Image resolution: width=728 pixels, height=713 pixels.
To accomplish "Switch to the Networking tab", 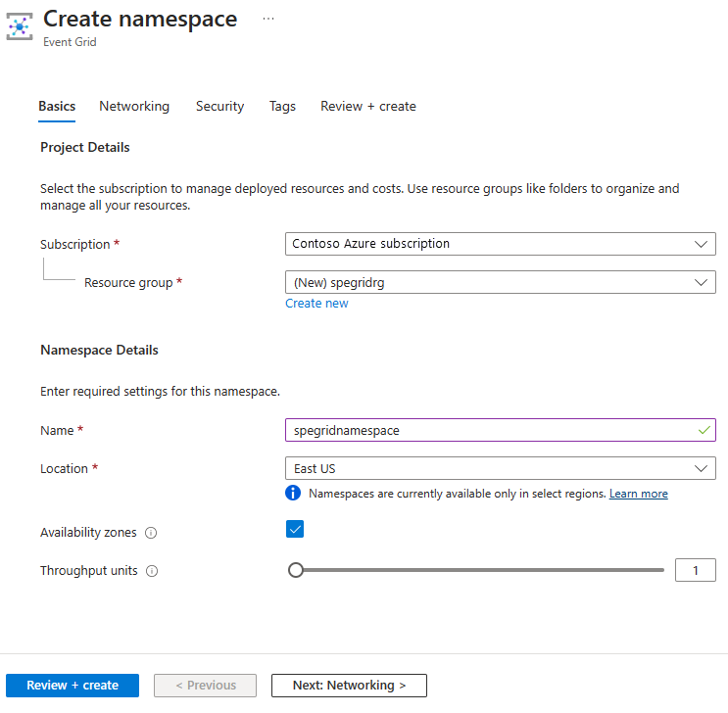I will tap(134, 107).
